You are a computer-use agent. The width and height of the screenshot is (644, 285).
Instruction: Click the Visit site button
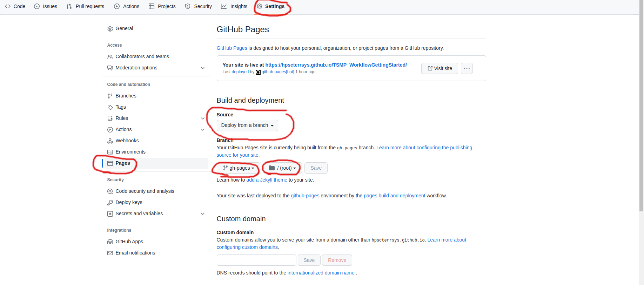point(440,68)
